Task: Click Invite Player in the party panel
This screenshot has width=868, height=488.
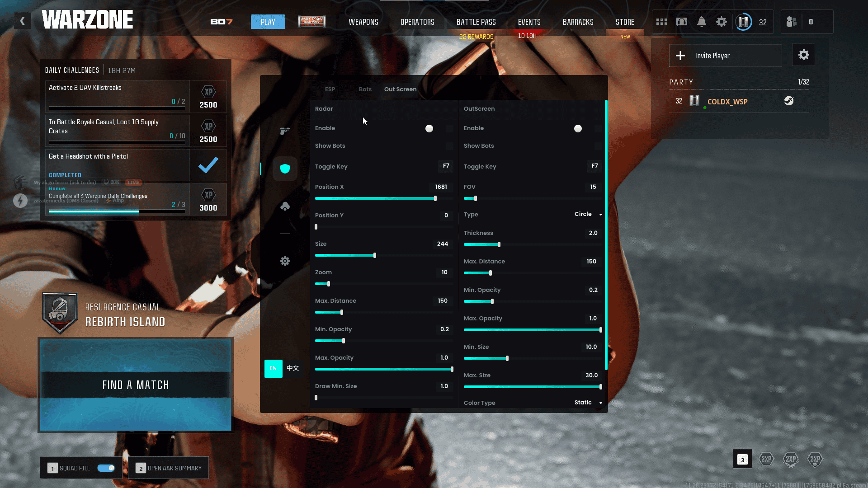Action: pyautogui.click(x=725, y=56)
